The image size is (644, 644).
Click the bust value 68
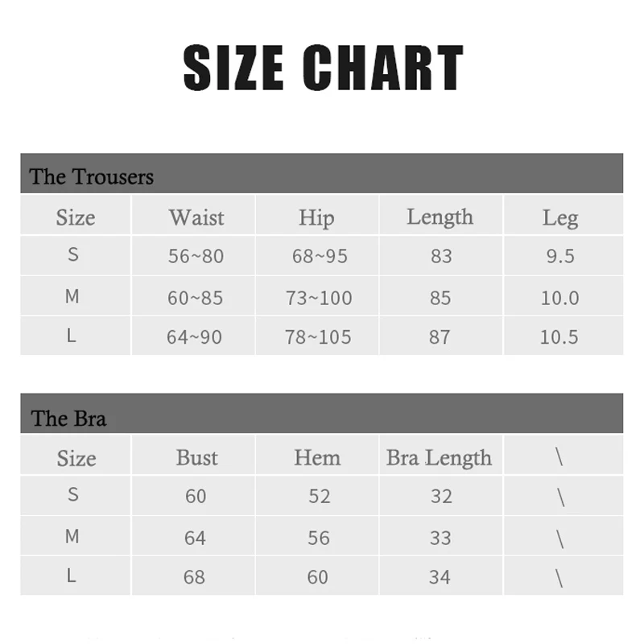pos(195,577)
